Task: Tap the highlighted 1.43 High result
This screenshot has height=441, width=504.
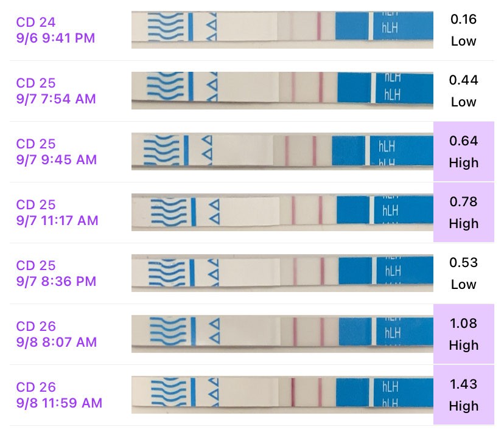Action: click(464, 395)
